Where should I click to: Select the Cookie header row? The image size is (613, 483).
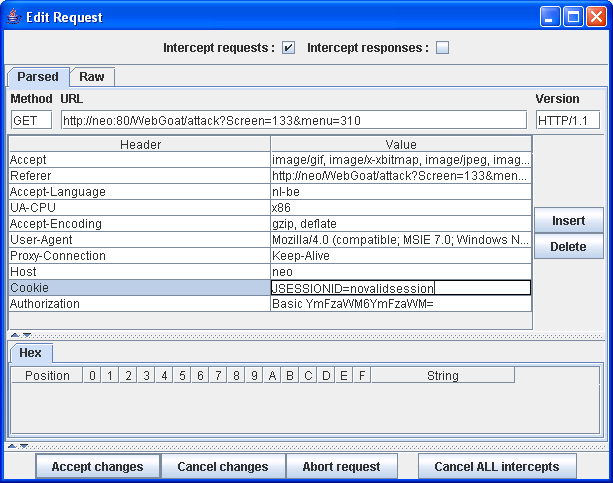[139, 288]
